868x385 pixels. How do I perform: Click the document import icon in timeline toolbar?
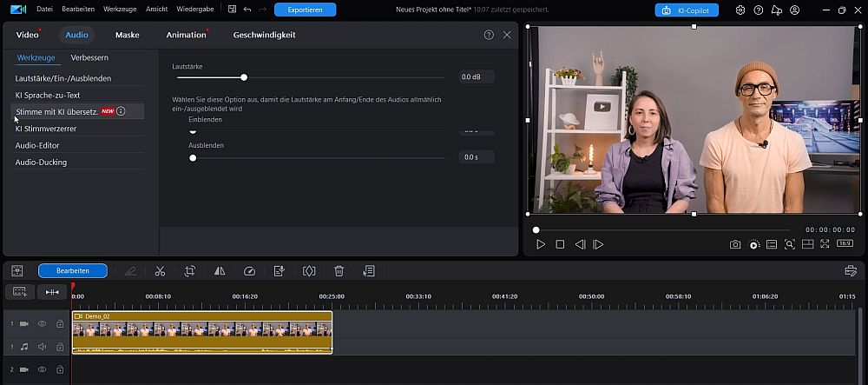tap(279, 271)
